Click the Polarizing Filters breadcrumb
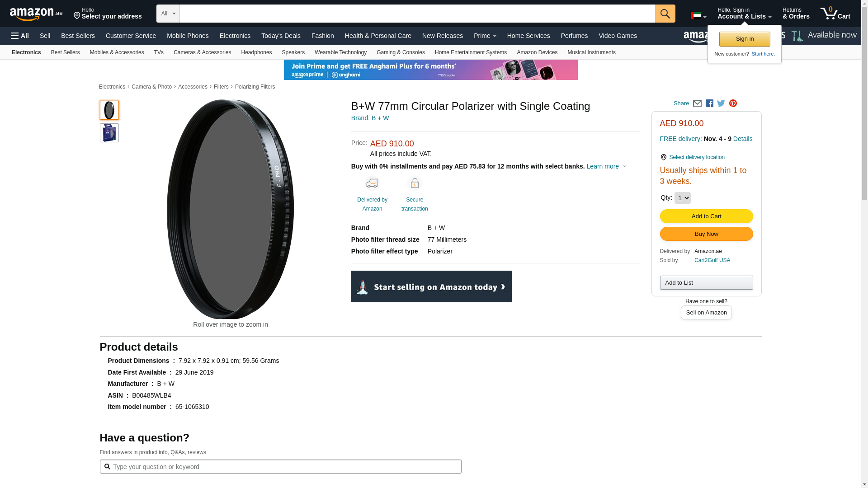Viewport: 868px width, 488px height. click(255, 87)
